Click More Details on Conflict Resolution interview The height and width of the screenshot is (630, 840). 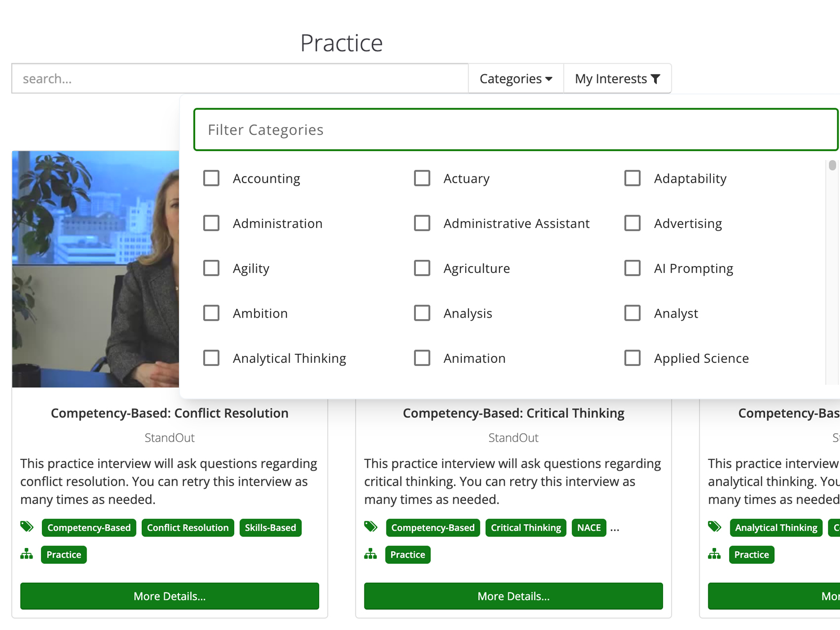point(169,596)
